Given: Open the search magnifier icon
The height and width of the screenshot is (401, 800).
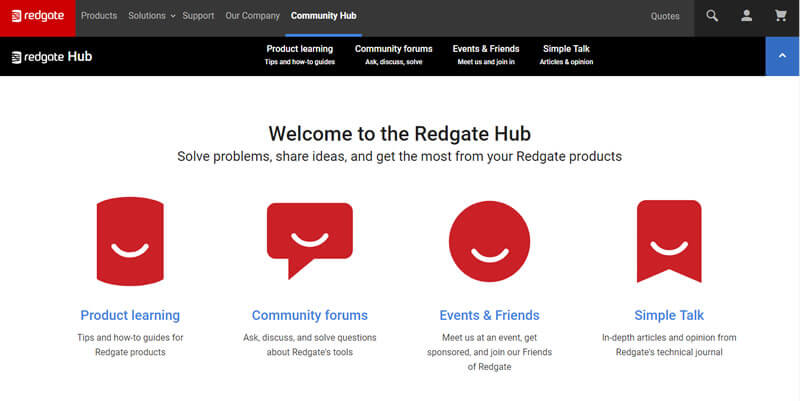Looking at the screenshot, I should (x=712, y=16).
